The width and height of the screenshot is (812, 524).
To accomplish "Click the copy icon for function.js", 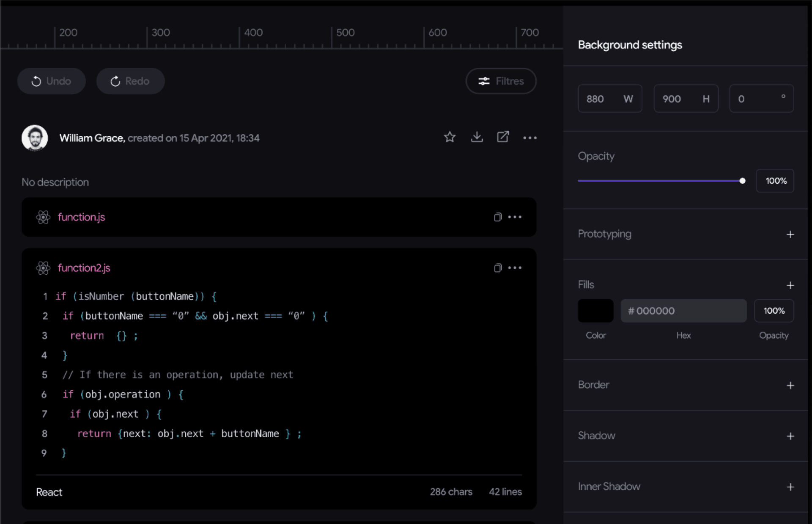I will tap(498, 217).
